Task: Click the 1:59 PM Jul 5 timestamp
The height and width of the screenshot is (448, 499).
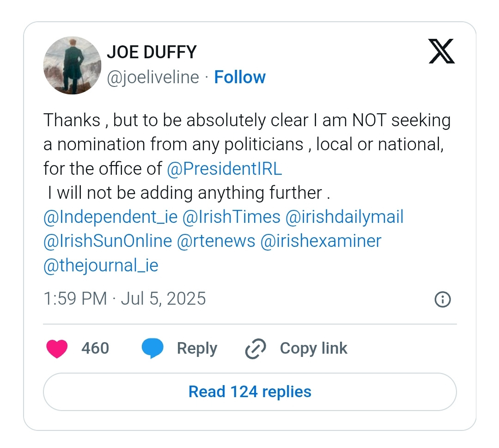Action: click(125, 299)
